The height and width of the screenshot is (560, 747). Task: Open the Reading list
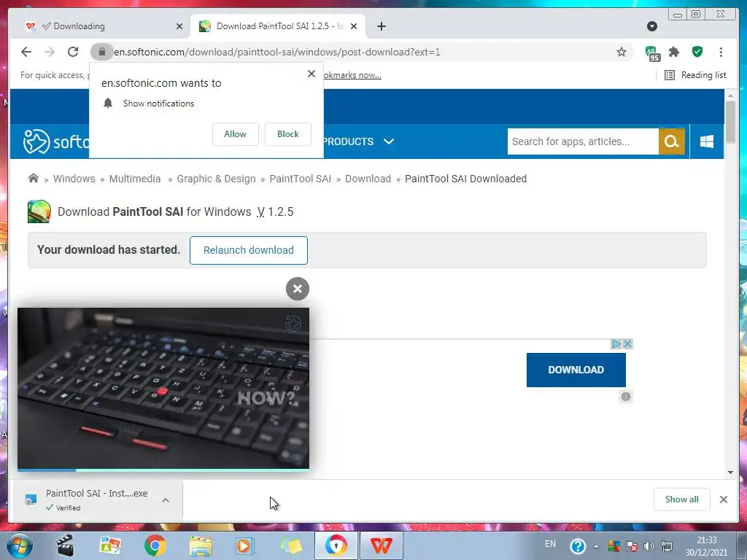(695, 75)
